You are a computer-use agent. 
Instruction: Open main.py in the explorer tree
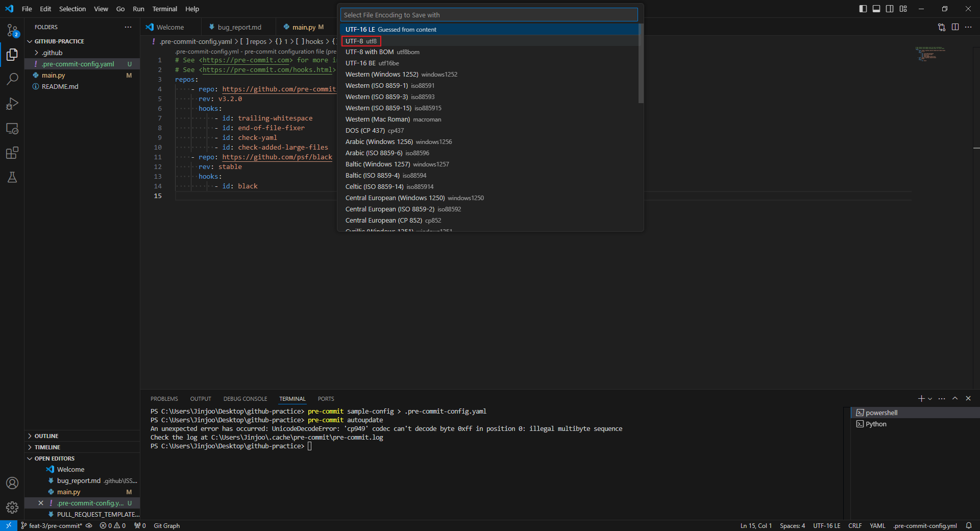(82, 75)
